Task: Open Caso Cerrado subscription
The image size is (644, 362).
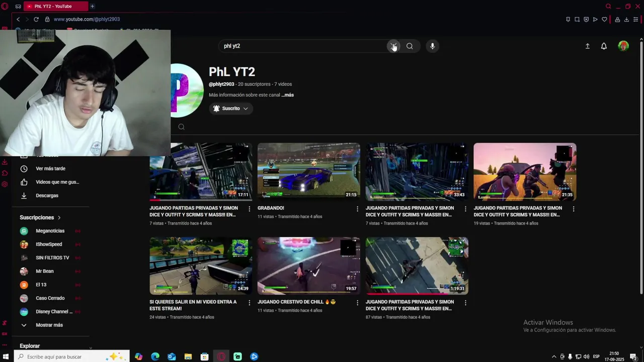Action: (x=50, y=298)
